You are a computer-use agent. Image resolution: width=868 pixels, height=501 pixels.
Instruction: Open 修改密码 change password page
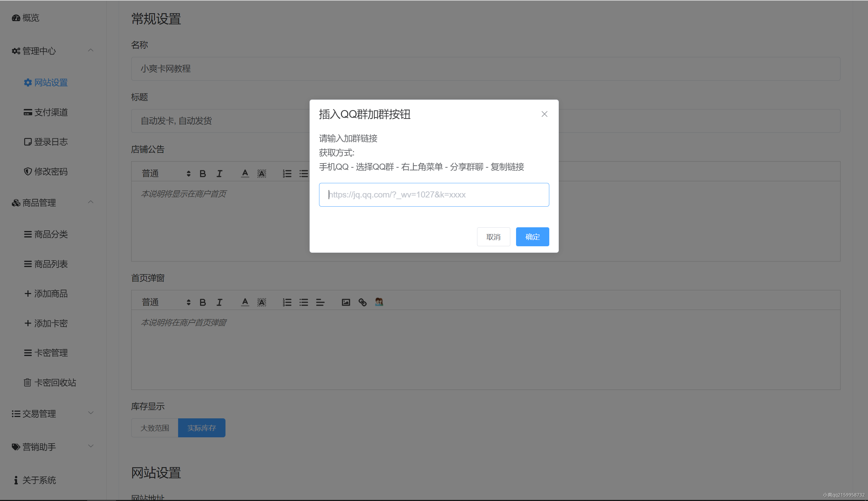pos(46,171)
